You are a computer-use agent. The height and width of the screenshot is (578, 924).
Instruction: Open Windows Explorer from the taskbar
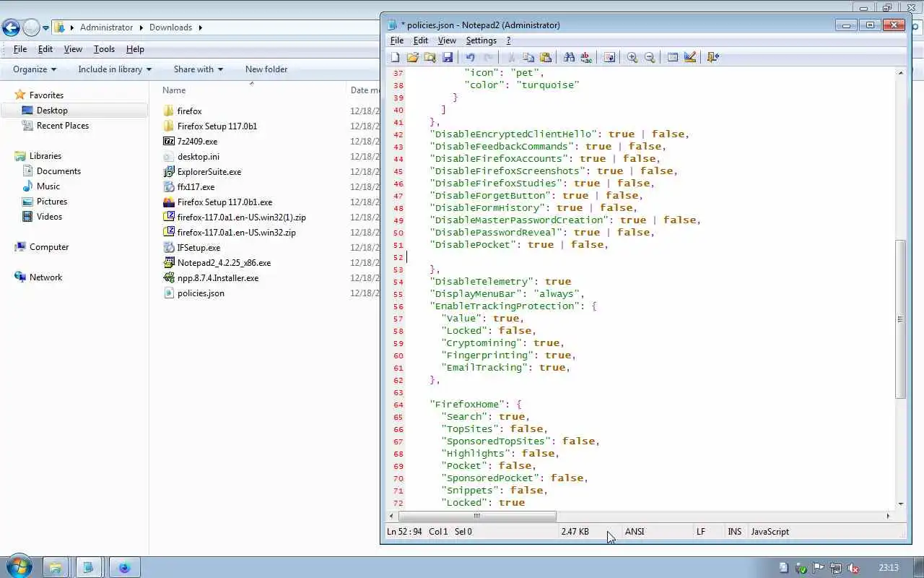tap(56, 568)
